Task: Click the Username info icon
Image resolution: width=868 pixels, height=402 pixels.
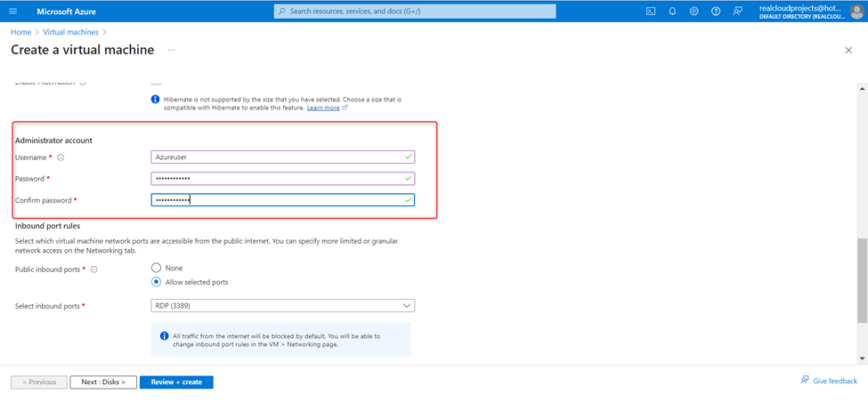Action: pyautogui.click(x=61, y=157)
